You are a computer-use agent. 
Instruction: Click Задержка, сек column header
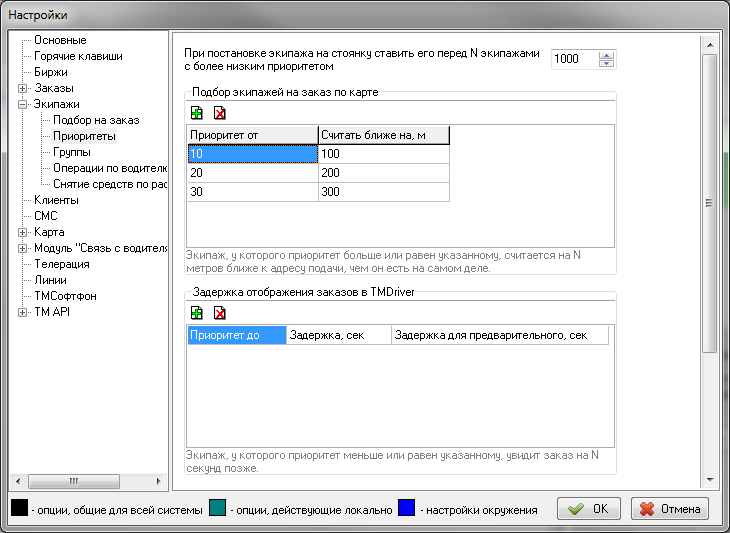pos(338,336)
